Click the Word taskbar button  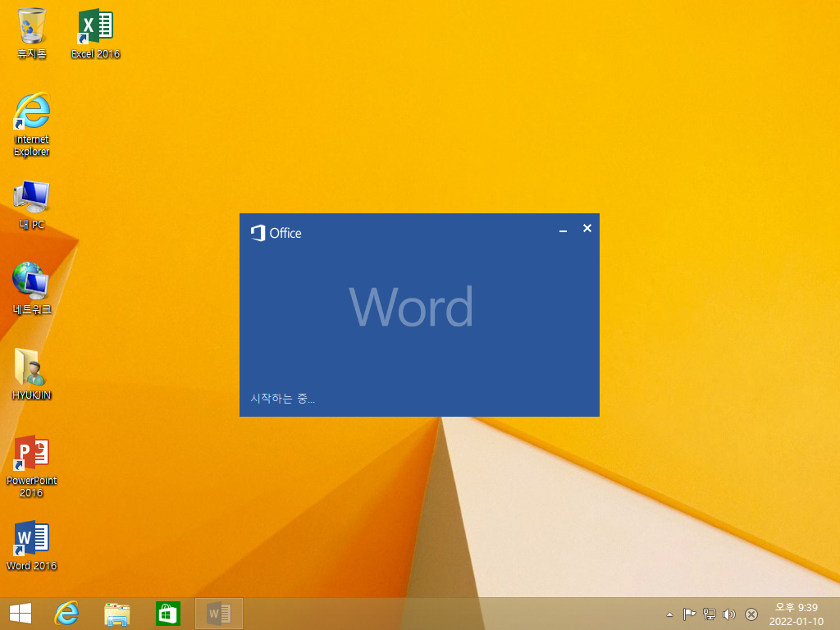click(x=218, y=614)
